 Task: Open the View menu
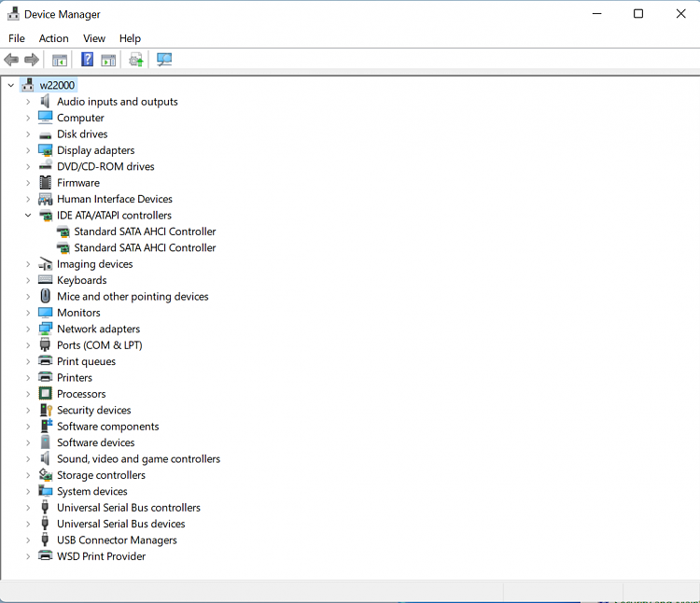(x=93, y=38)
